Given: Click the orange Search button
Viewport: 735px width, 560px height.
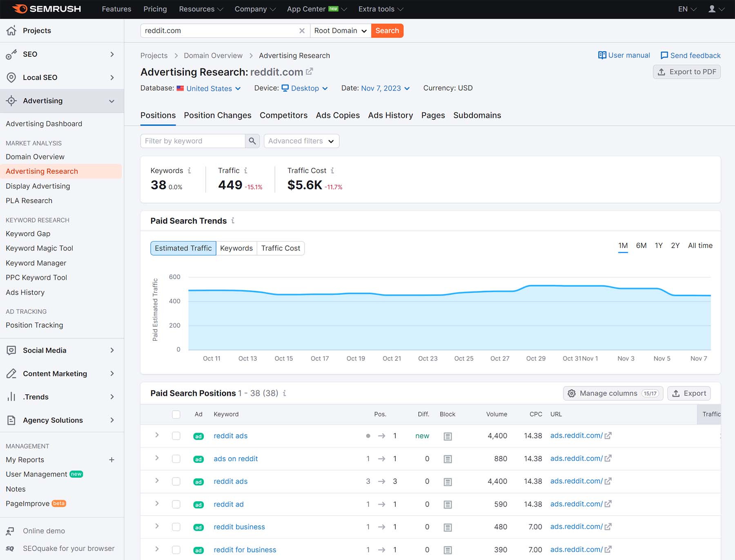Looking at the screenshot, I should pos(387,31).
